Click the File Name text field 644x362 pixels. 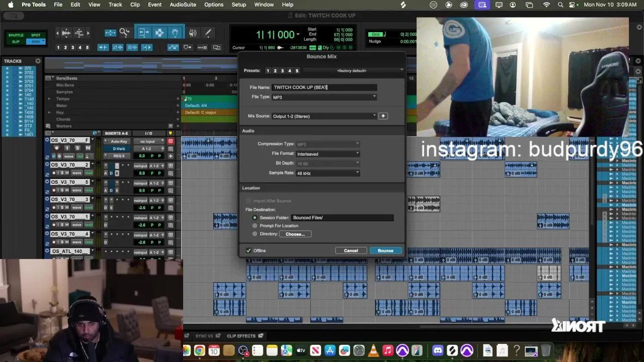pyautogui.click(x=324, y=87)
